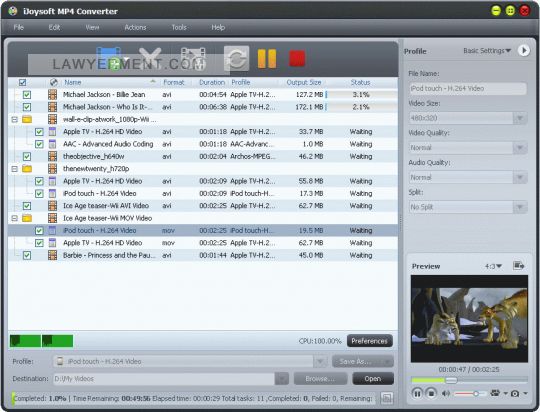Click the detach preview window icon
Image resolution: width=540 pixels, height=412 pixels.
pos(518,266)
